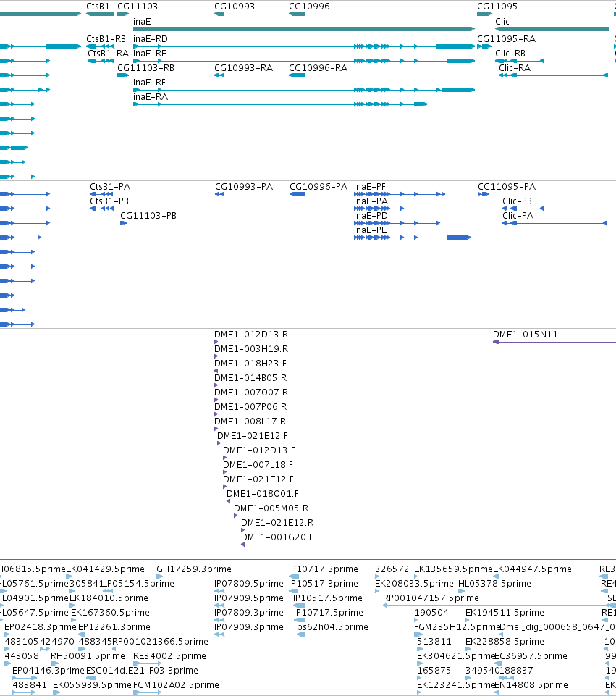This screenshot has height=696, width=616.
Task: Select the CtsB1-RA transcript label
Action: click(108, 54)
